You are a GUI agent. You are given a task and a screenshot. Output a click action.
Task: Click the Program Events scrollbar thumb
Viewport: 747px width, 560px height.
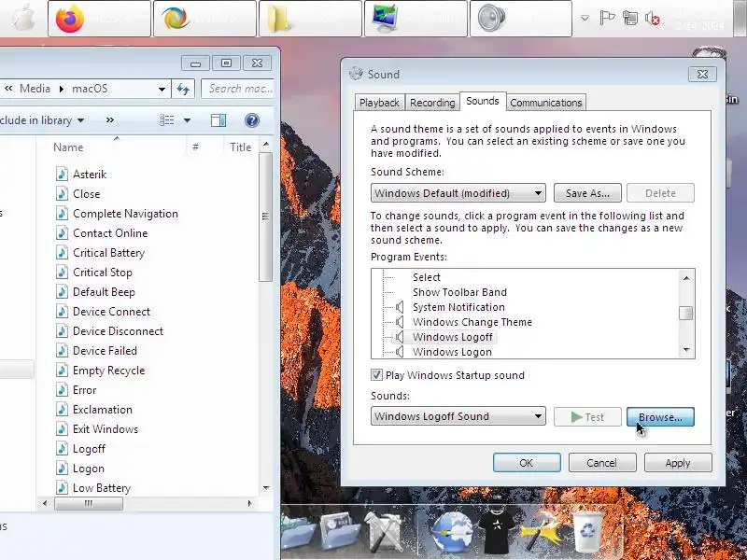pos(686,313)
